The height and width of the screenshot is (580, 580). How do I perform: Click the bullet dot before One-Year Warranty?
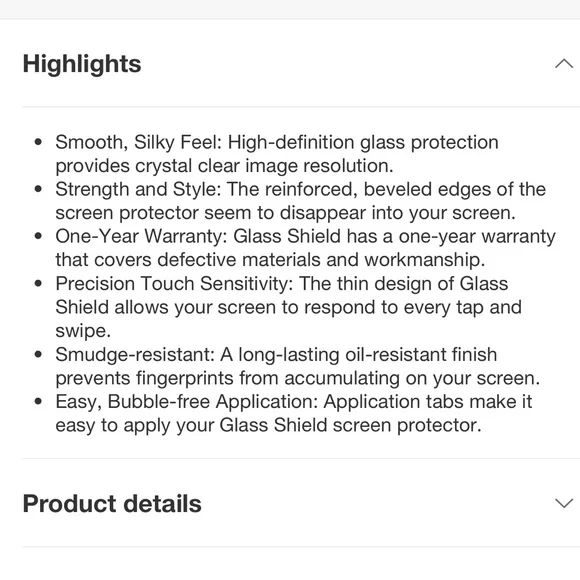point(38,236)
